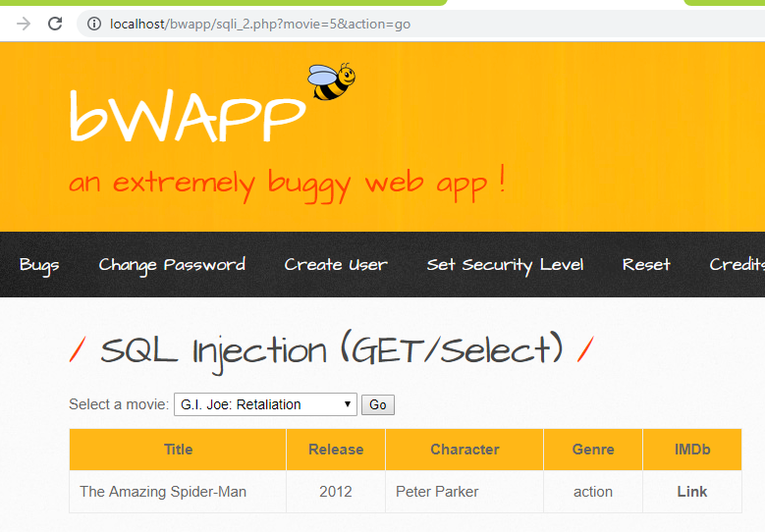Click the bWAPP logo text

click(x=188, y=116)
